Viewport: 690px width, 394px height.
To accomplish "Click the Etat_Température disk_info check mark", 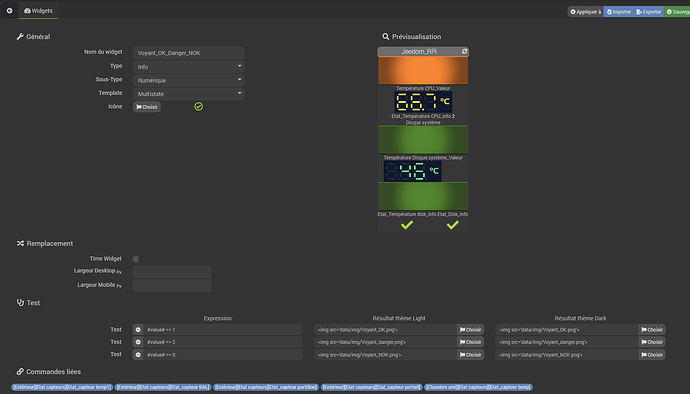I will 407,225.
